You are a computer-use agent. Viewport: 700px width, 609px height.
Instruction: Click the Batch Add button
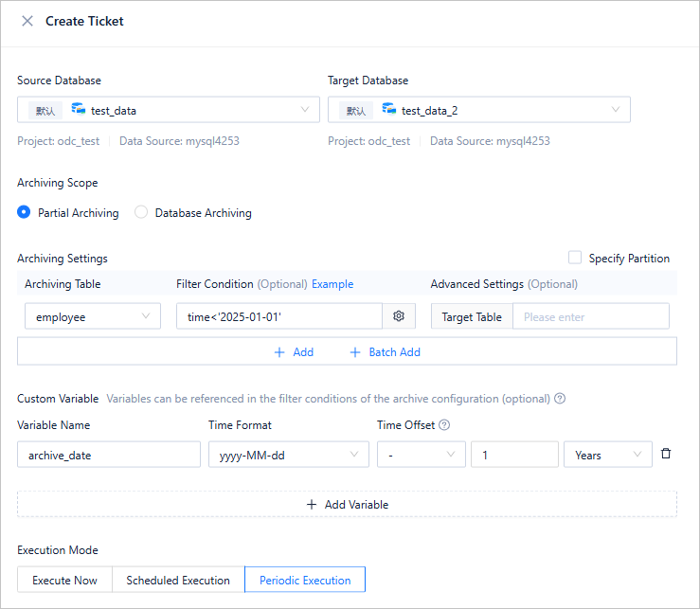[x=385, y=351]
